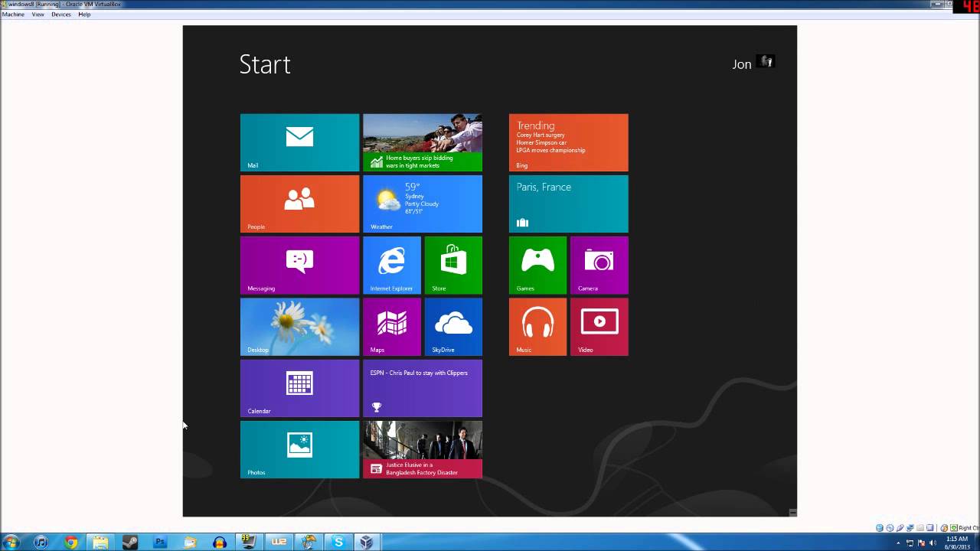Open the VirtualBox Help menu
Viewport: 980px width, 551px height.
84,15
